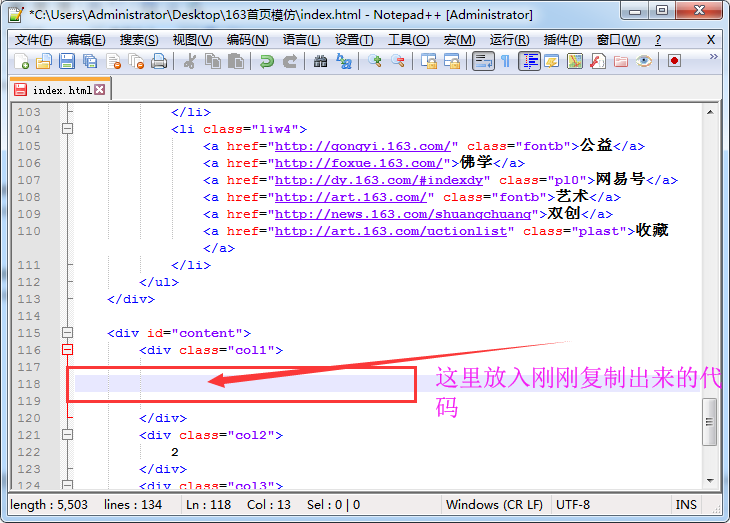The width and height of the screenshot is (730, 523).
Task: Paste from clipboard
Action: click(236, 61)
